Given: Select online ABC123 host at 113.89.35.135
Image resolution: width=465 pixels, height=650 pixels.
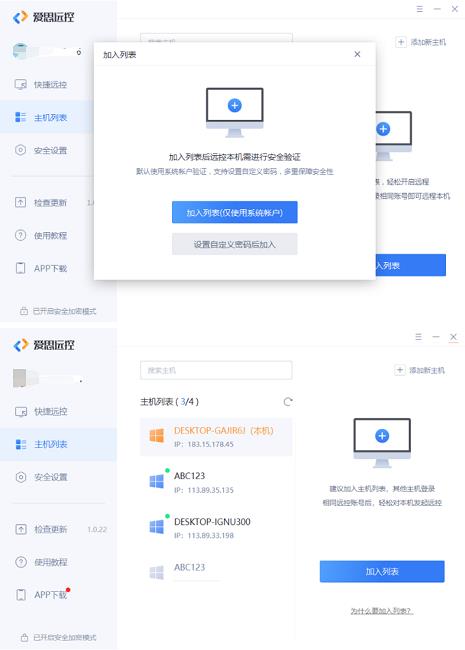Looking at the screenshot, I should 216,482.
